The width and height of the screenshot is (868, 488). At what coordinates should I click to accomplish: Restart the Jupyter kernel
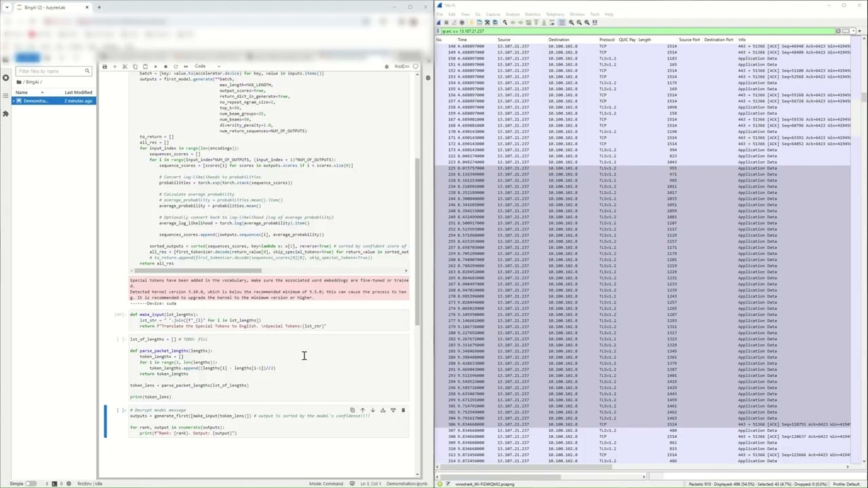click(x=176, y=66)
